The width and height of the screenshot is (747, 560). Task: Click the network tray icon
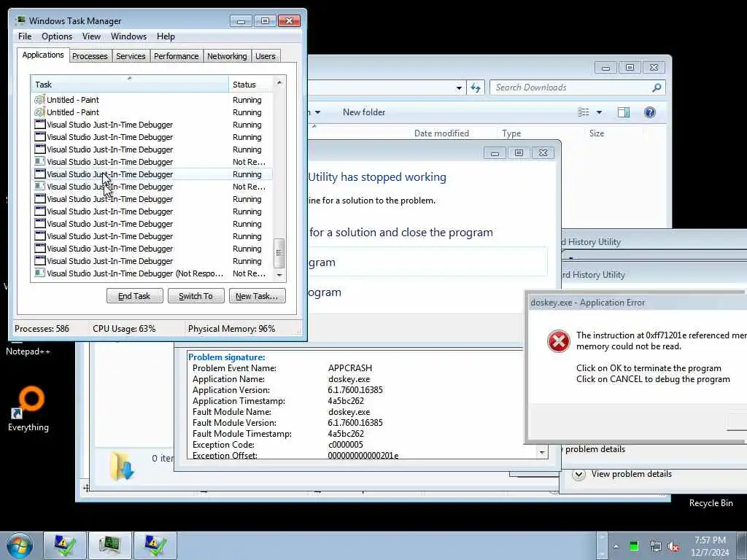click(655, 546)
